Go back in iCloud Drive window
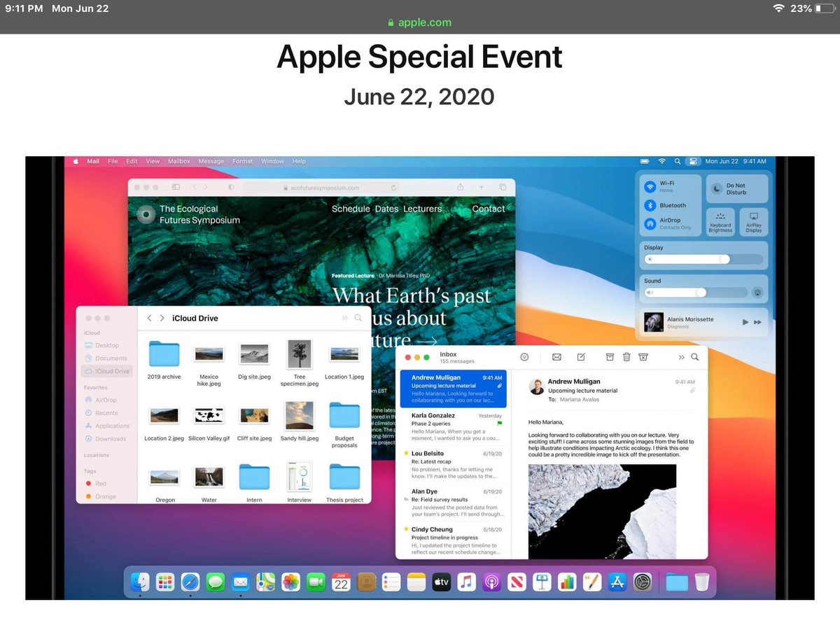840x630 pixels. [149, 318]
